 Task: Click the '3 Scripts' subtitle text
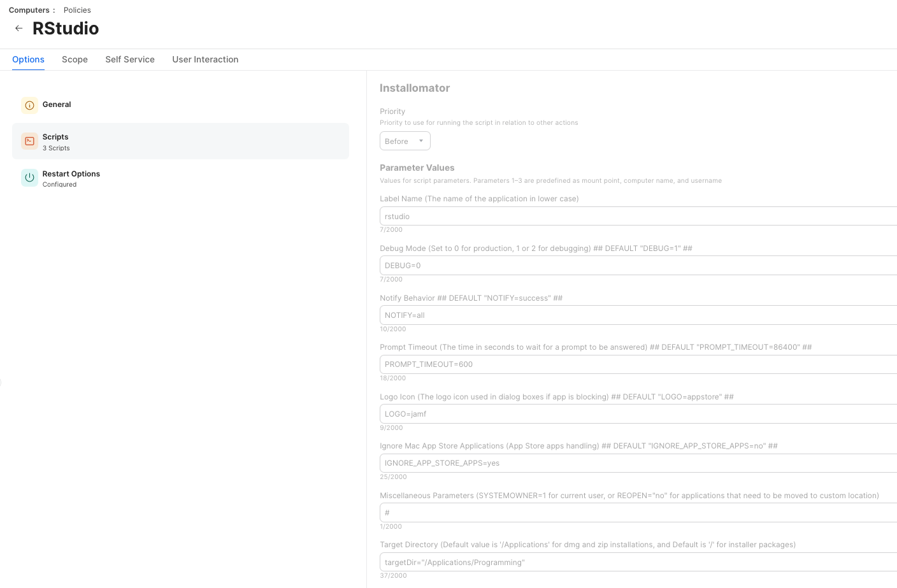pyautogui.click(x=56, y=148)
